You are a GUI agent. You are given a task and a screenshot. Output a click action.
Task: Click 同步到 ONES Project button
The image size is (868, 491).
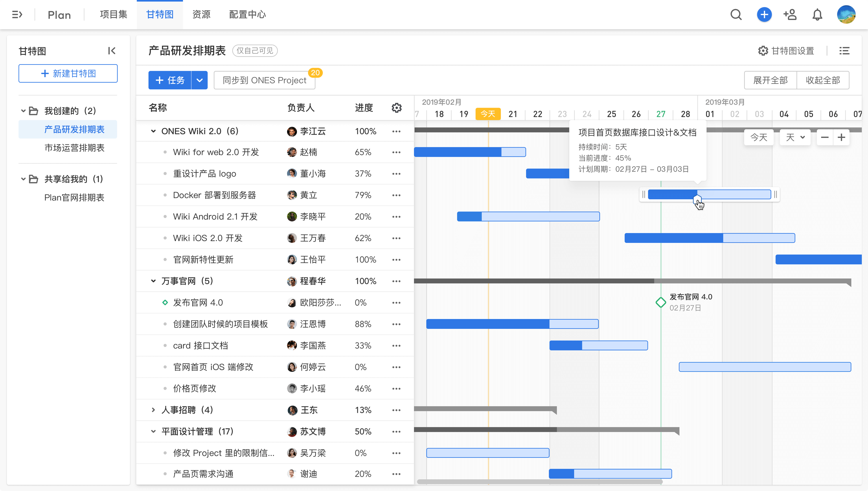[264, 80]
